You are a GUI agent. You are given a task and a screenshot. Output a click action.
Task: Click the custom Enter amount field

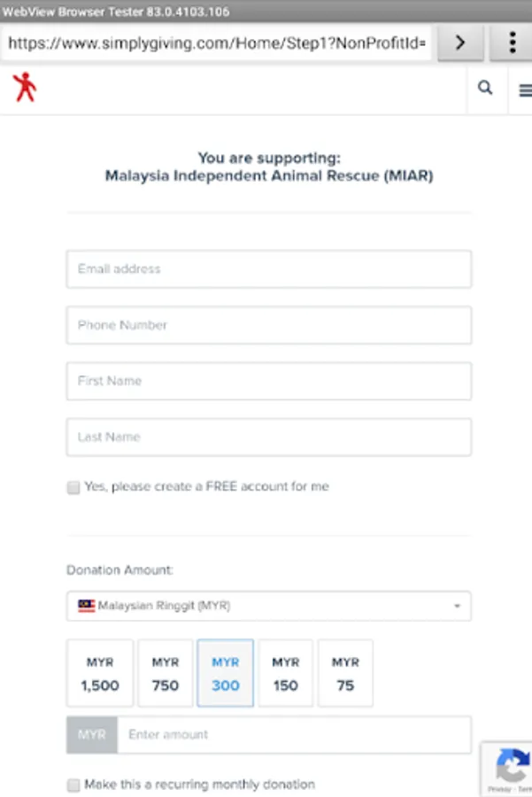pos(294,734)
